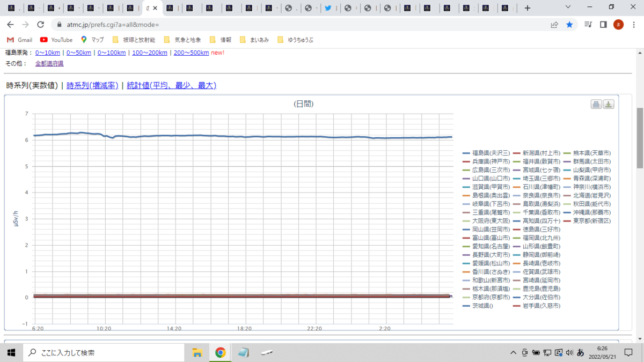Screen dimensions: 644x362
Task: Click the Chrome icon on the taskbar
Action: click(x=220, y=352)
